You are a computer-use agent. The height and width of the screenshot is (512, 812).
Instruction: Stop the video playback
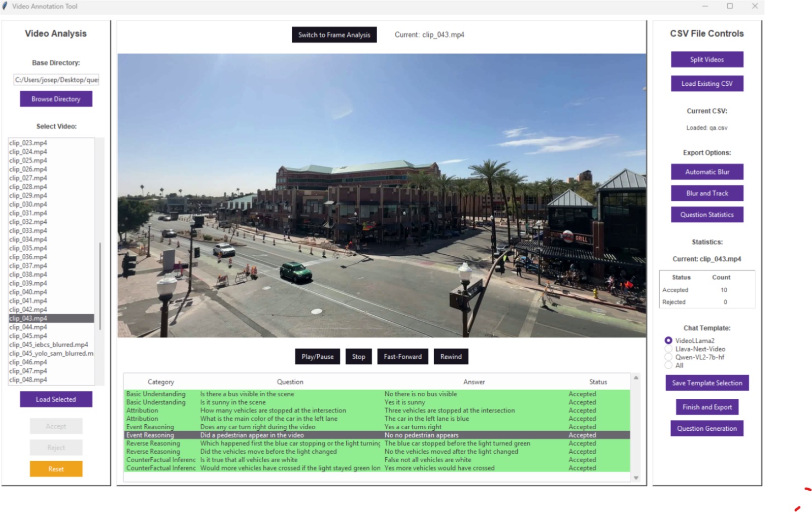(358, 357)
